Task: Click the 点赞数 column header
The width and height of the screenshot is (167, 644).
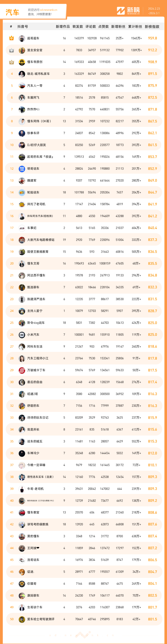Action: [x=104, y=27]
